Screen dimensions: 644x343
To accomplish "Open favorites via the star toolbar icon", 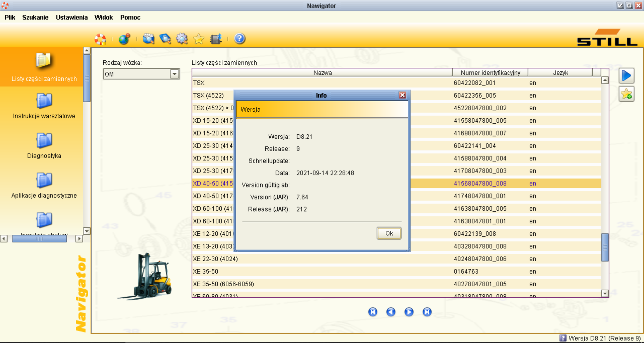I will point(199,39).
